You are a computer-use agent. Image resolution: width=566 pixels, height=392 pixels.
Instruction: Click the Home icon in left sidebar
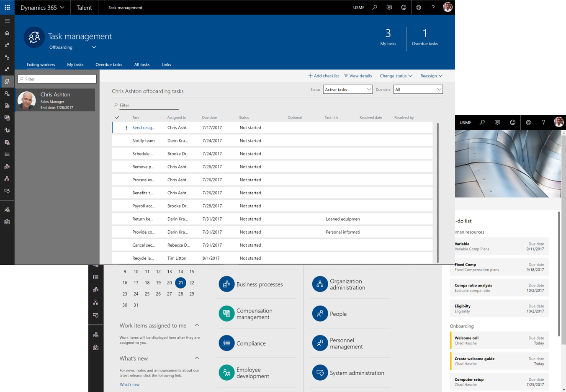click(x=7, y=33)
